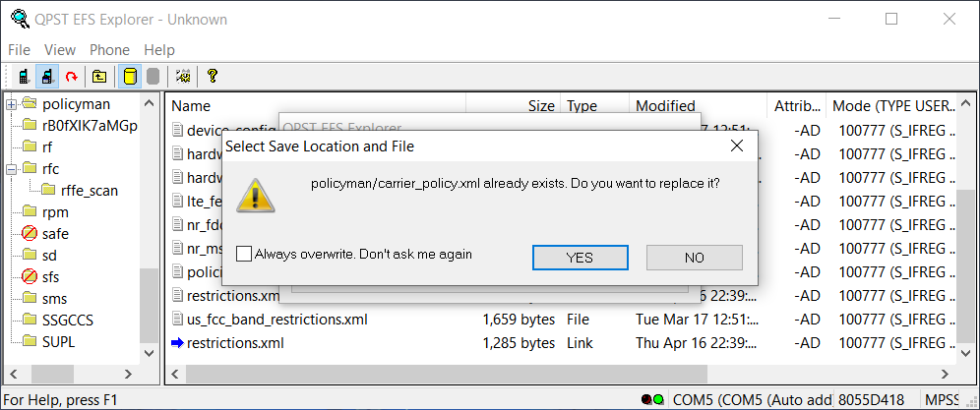Image resolution: width=980 pixels, height=410 pixels.
Task: Select the rB0fXIK7aMGp folder label
Action: pos(90,125)
